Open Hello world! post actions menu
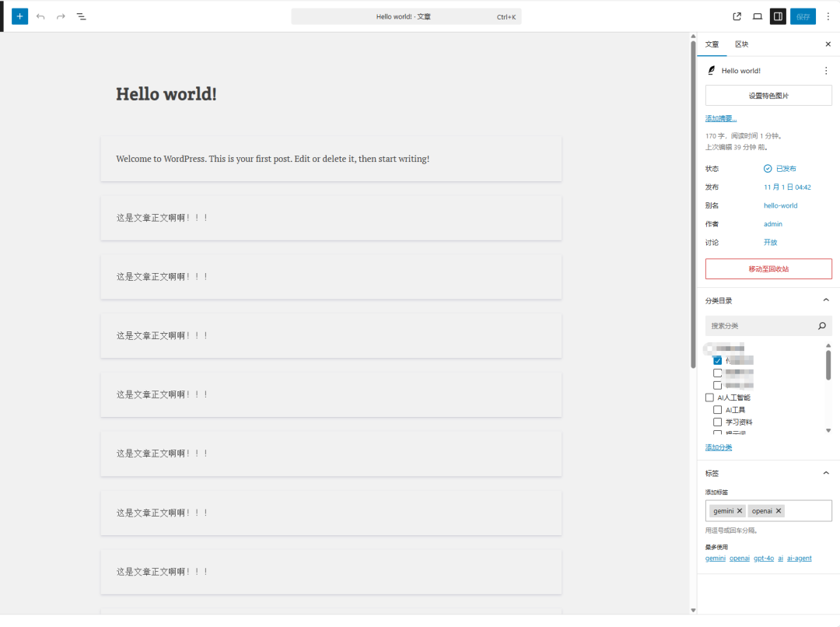The width and height of the screenshot is (840, 627). 826,71
